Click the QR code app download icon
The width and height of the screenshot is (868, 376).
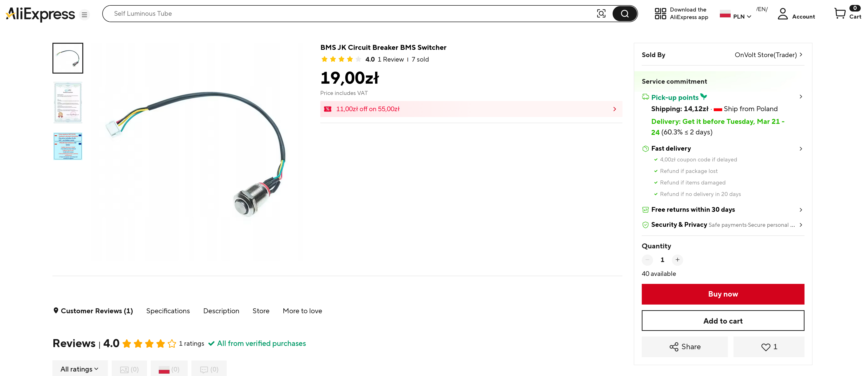[660, 13]
